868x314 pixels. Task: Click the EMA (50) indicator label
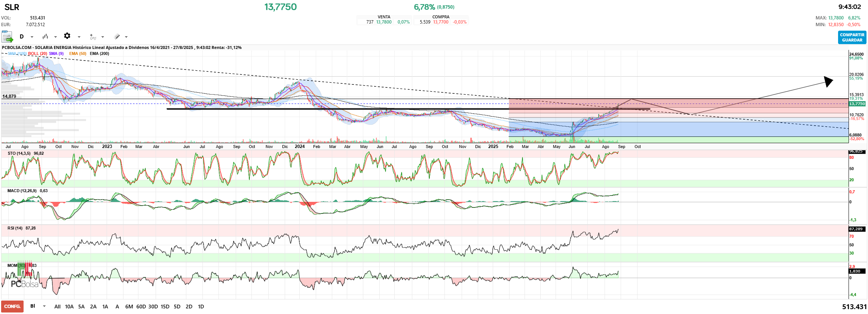pos(78,53)
